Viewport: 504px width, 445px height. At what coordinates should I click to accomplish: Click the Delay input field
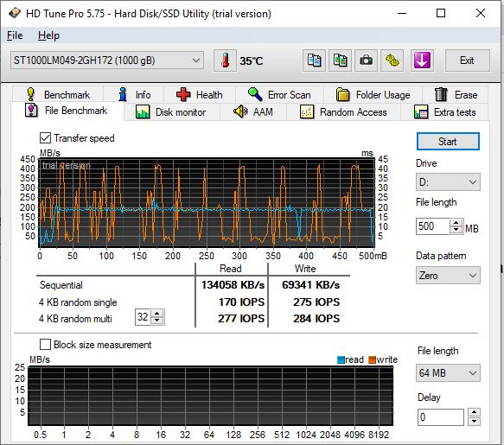(x=440, y=417)
